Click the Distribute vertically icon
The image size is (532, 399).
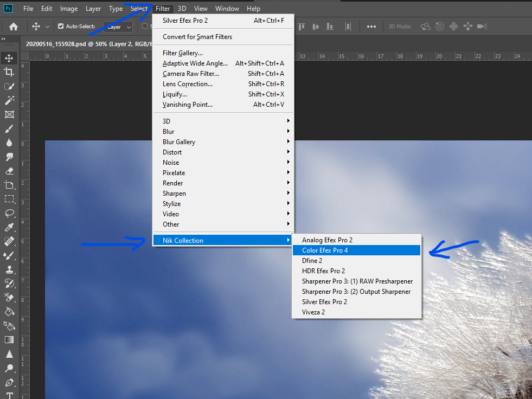(x=348, y=27)
